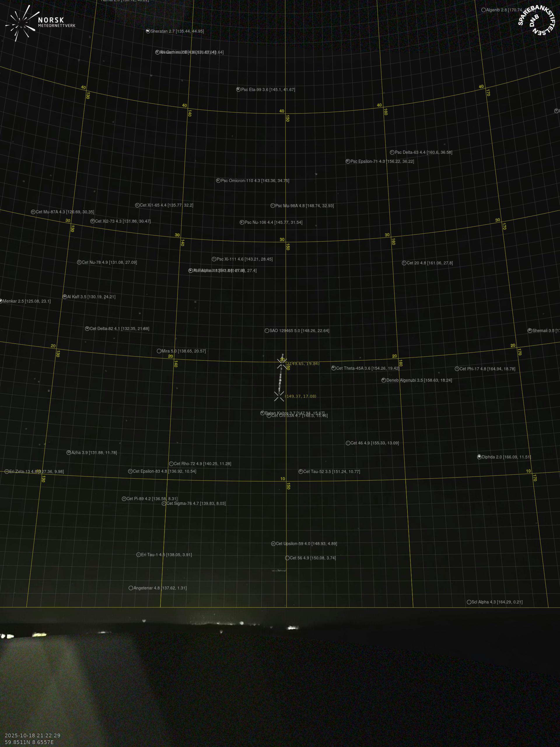Click the Psc Omicron-110 star label

255,181
